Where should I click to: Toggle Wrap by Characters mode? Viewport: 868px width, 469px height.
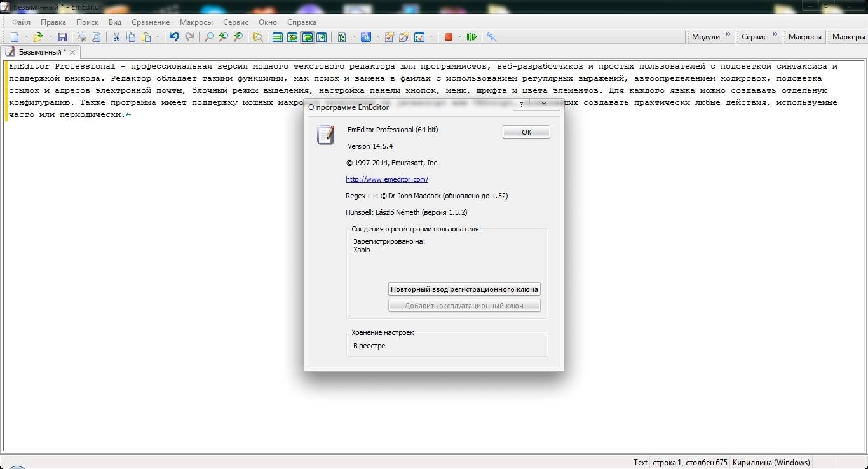[292, 37]
